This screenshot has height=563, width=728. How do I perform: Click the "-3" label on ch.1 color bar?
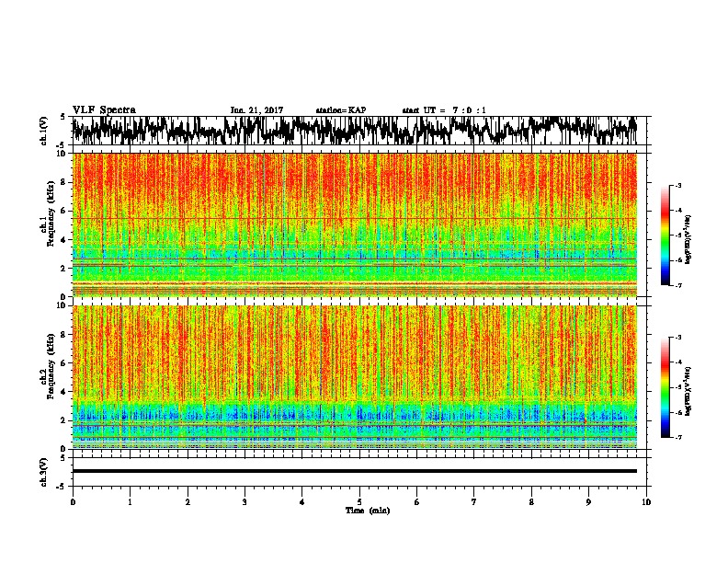pyautogui.click(x=677, y=185)
